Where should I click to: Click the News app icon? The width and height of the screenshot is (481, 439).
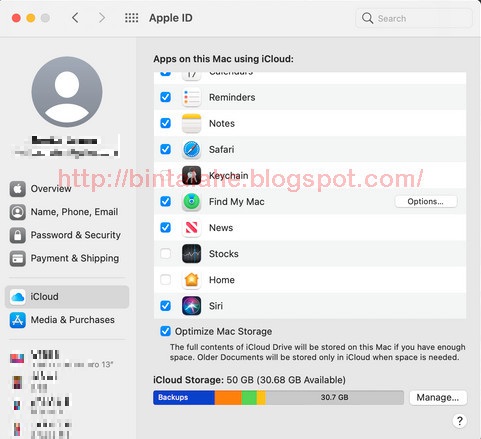tap(191, 228)
